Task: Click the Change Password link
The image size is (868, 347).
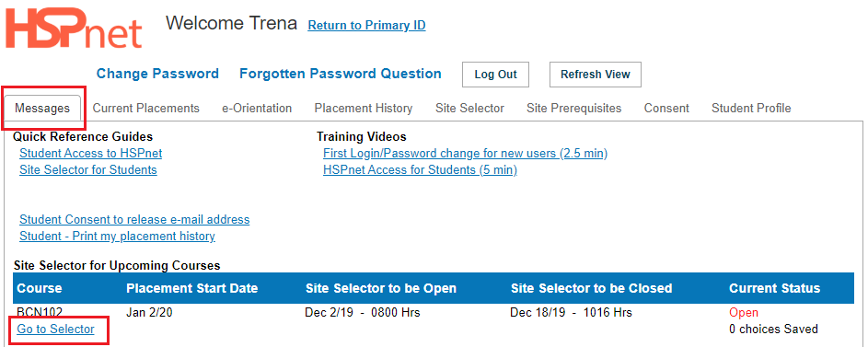Action: tap(157, 74)
